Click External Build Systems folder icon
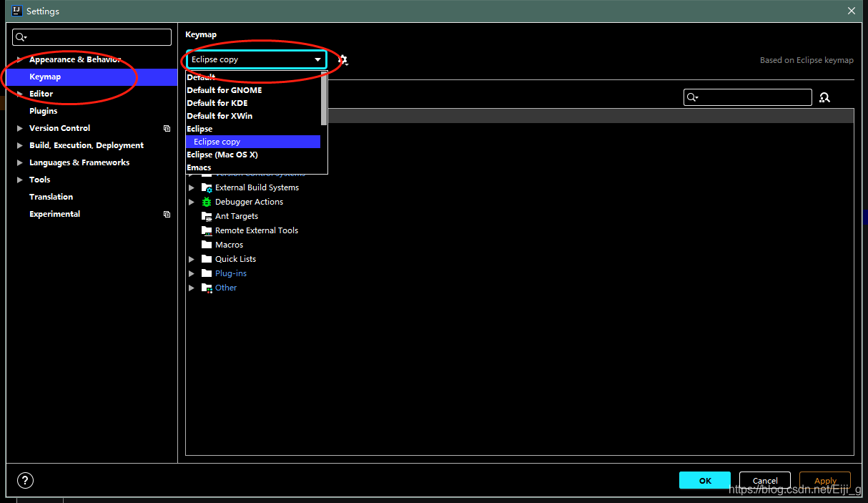The image size is (868, 503). click(207, 187)
